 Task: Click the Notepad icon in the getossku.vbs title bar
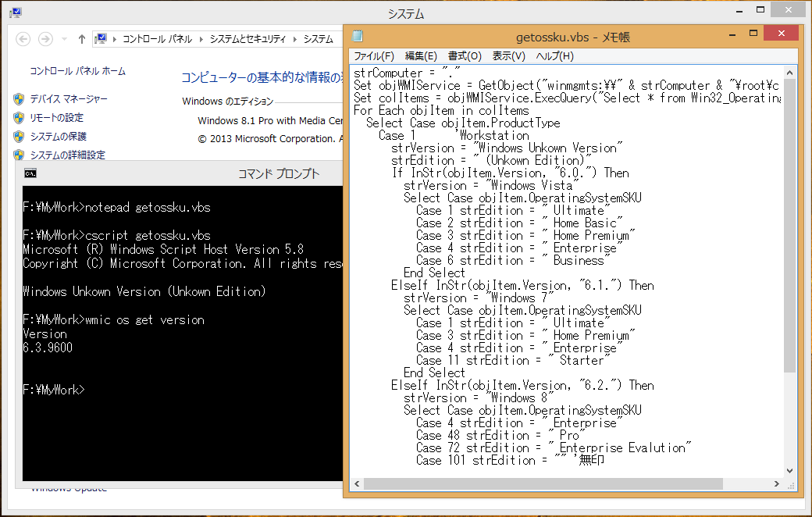point(357,36)
